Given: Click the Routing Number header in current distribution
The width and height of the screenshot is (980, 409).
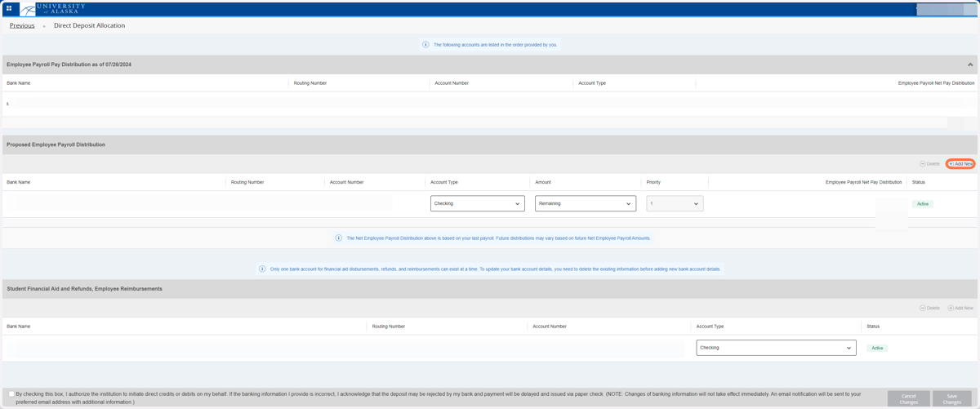Looking at the screenshot, I should tap(310, 83).
